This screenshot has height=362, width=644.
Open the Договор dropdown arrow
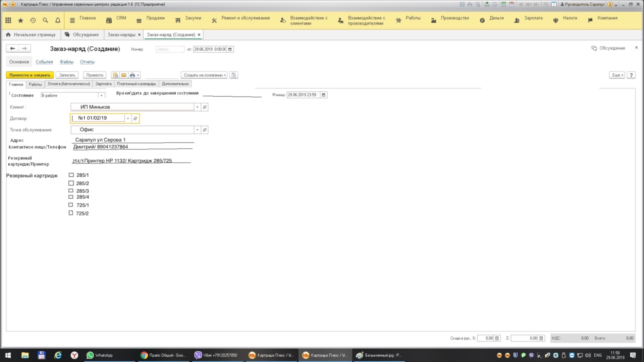128,118
